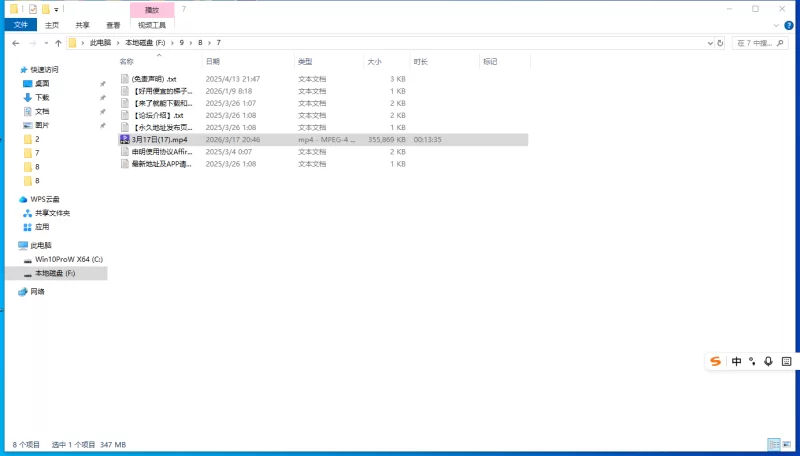This screenshot has height=456, width=800.
Task: Click the Properties checkmark icon in title bar
Action: coord(33,9)
